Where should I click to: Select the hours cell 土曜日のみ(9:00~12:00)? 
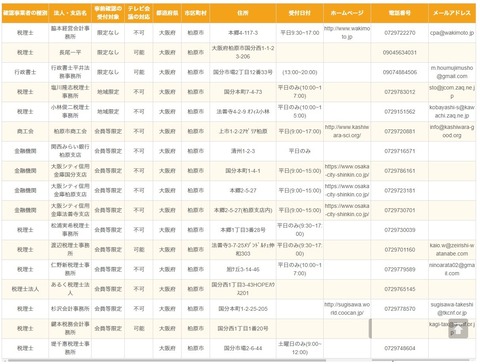(300, 348)
